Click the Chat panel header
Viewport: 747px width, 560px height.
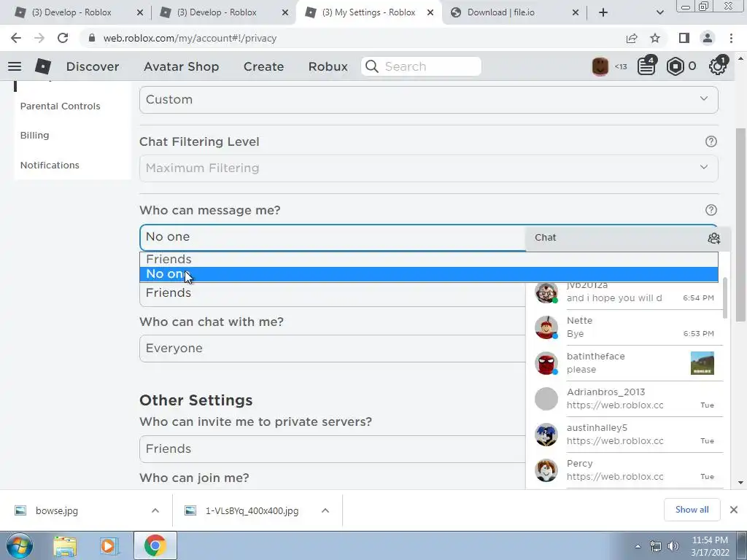point(628,238)
